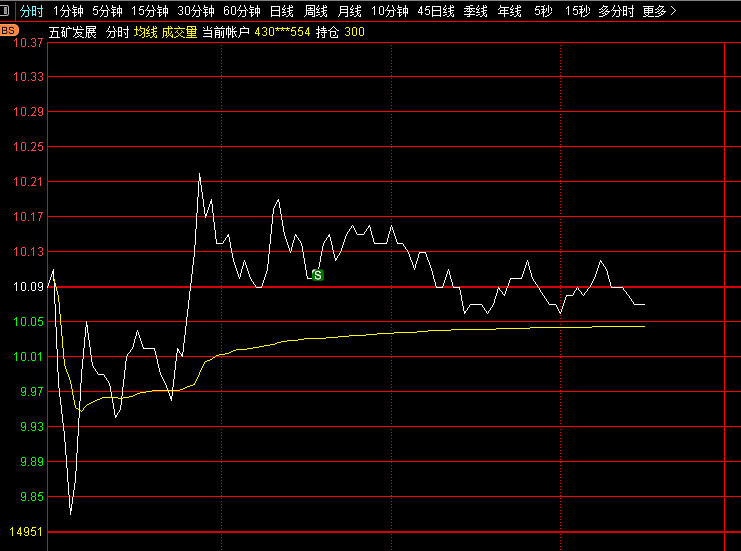Select the 5秒 period tab
Image resolution: width=741 pixels, height=551 pixels.
point(543,11)
